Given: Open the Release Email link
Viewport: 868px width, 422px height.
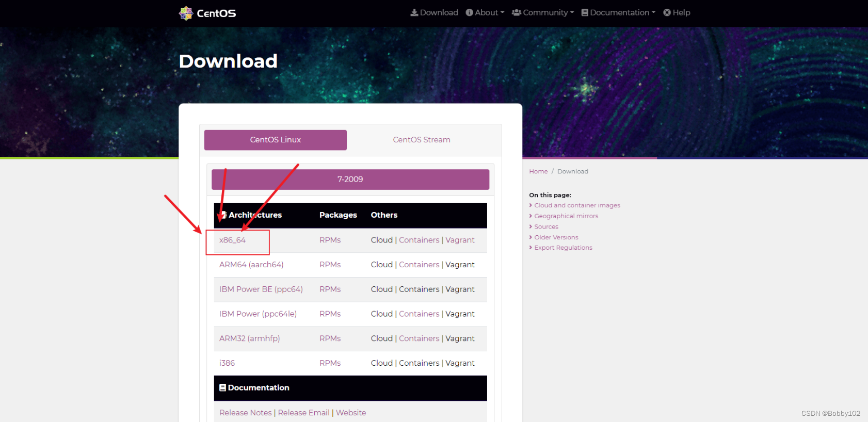Looking at the screenshot, I should click(303, 413).
